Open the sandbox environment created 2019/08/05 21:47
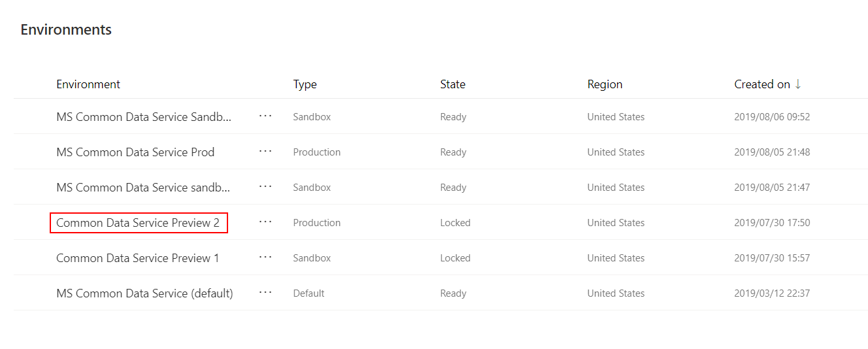The image size is (868, 349). click(144, 188)
